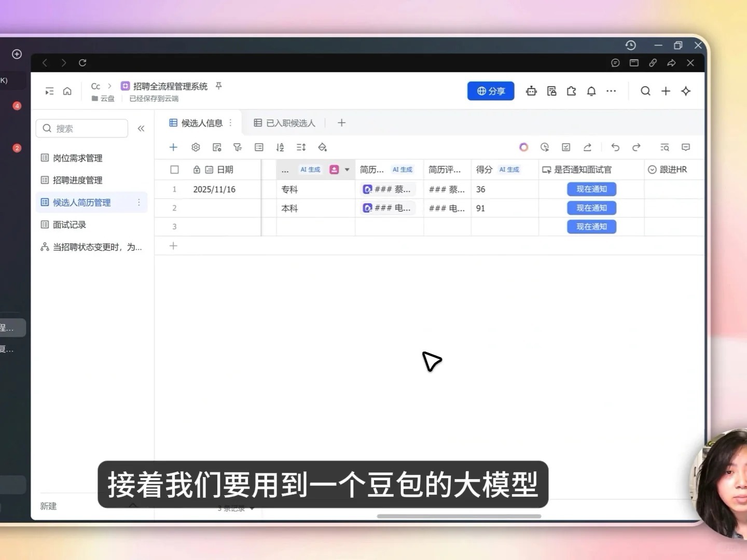This screenshot has width=747, height=560.
Task: Expand the field options dropdown arrow in the AI column
Action: pyautogui.click(x=347, y=169)
